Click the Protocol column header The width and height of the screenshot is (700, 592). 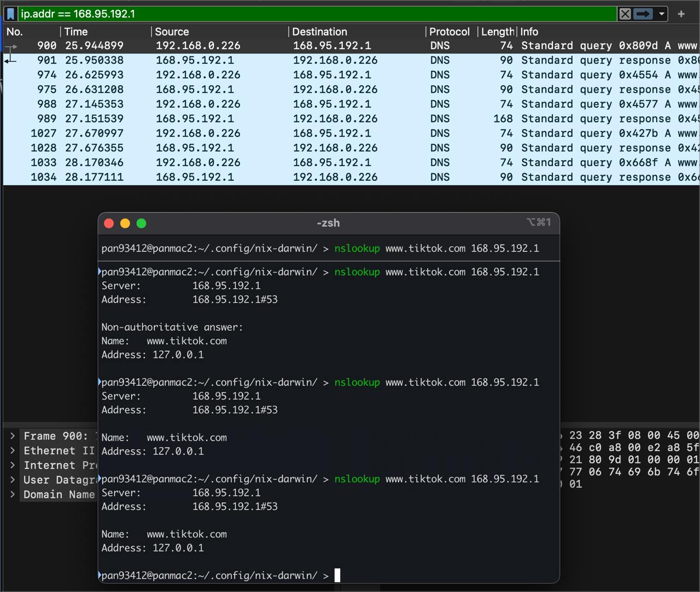tap(449, 32)
